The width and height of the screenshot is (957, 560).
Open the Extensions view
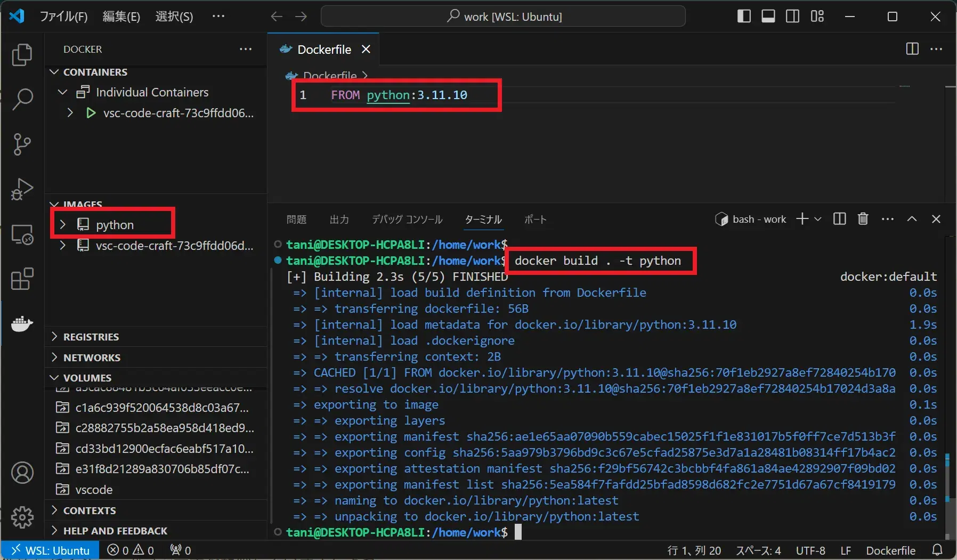[22, 279]
